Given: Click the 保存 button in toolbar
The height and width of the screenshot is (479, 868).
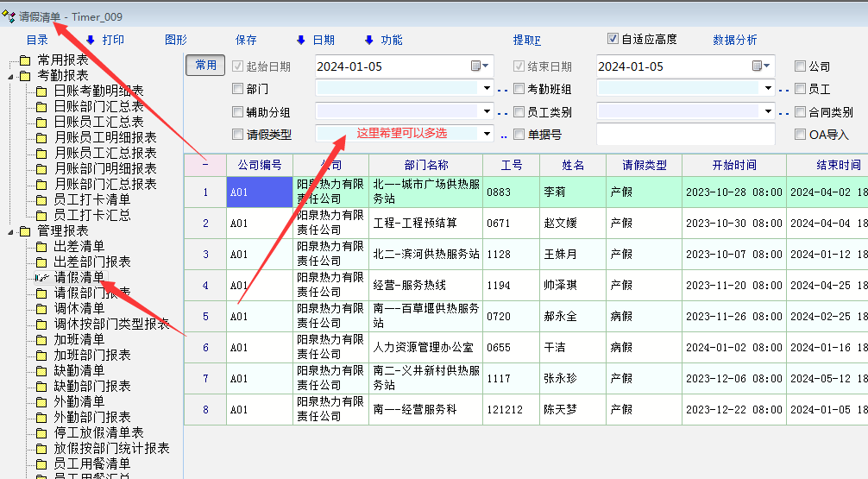Looking at the screenshot, I should [x=246, y=40].
